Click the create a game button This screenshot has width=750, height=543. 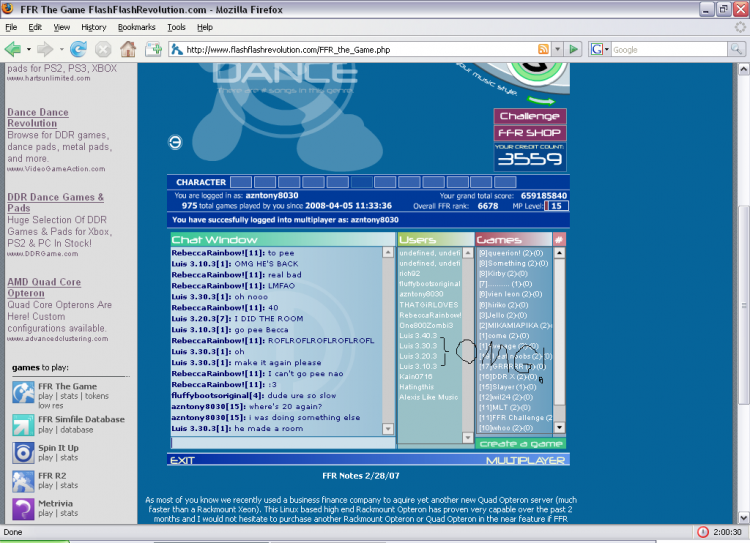pos(521,443)
